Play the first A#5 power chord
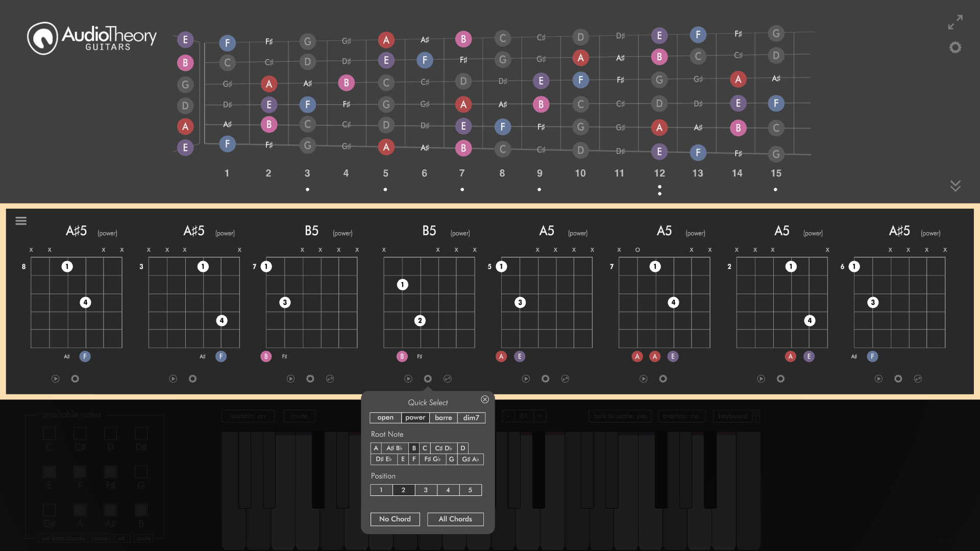The image size is (980, 551). [56, 379]
